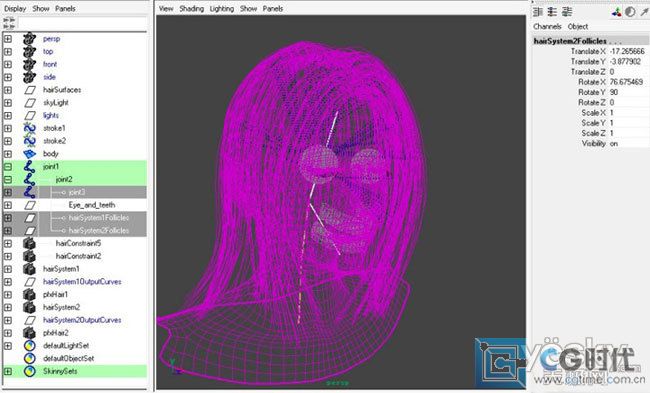650x393 pixels.
Task: Open the Object menu in Channel Box
Action: 578,27
